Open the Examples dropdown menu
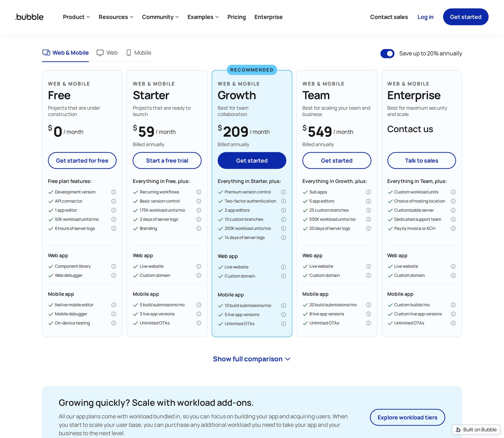The width and height of the screenshot is (504, 438). pyautogui.click(x=203, y=17)
